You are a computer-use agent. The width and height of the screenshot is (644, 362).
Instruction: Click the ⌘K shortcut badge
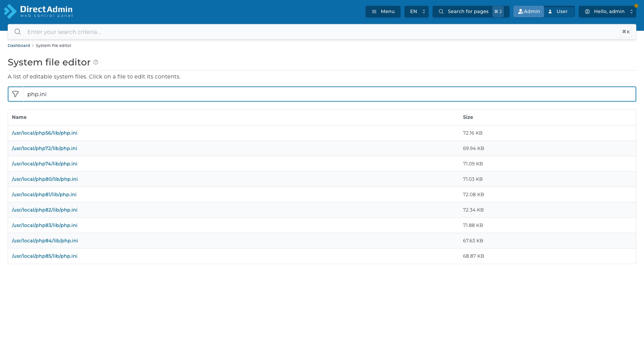pyautogui.click(x=626, y=32)
